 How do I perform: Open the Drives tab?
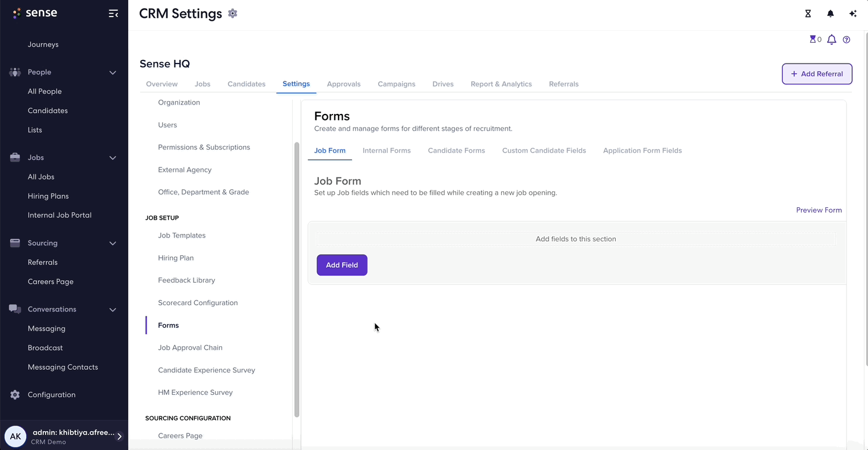(x=443, y=84)
